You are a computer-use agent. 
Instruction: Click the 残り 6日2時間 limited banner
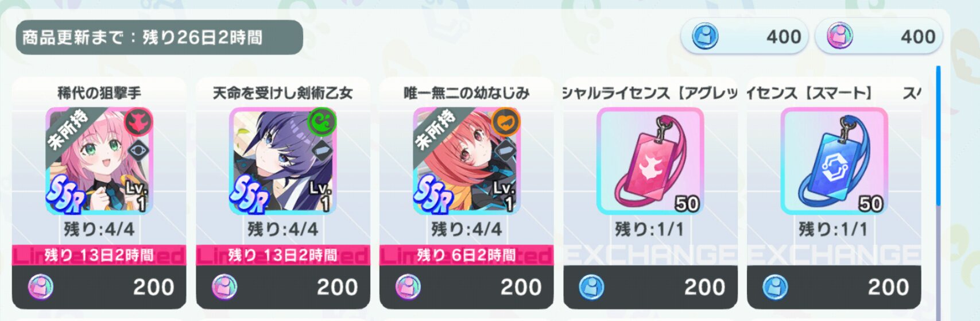[467, 255]
